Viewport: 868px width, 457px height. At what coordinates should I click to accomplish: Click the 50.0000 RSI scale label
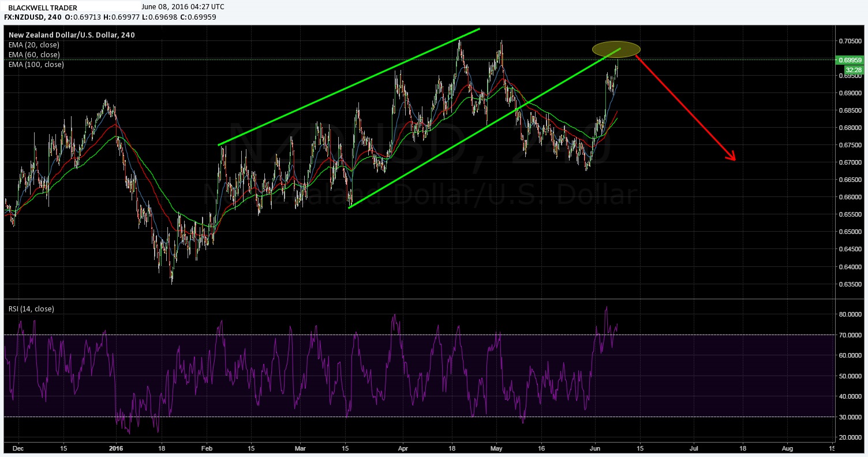click(x=850, y=376)
